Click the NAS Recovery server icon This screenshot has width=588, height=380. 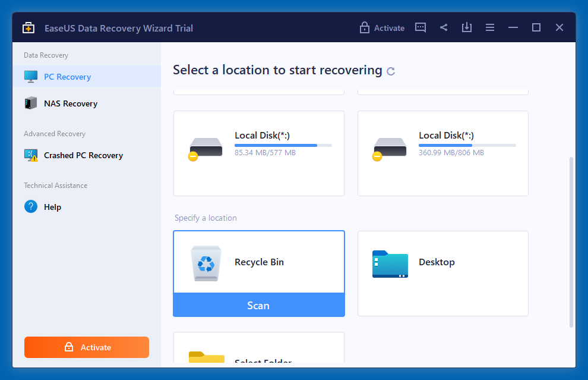pos(31,103)
